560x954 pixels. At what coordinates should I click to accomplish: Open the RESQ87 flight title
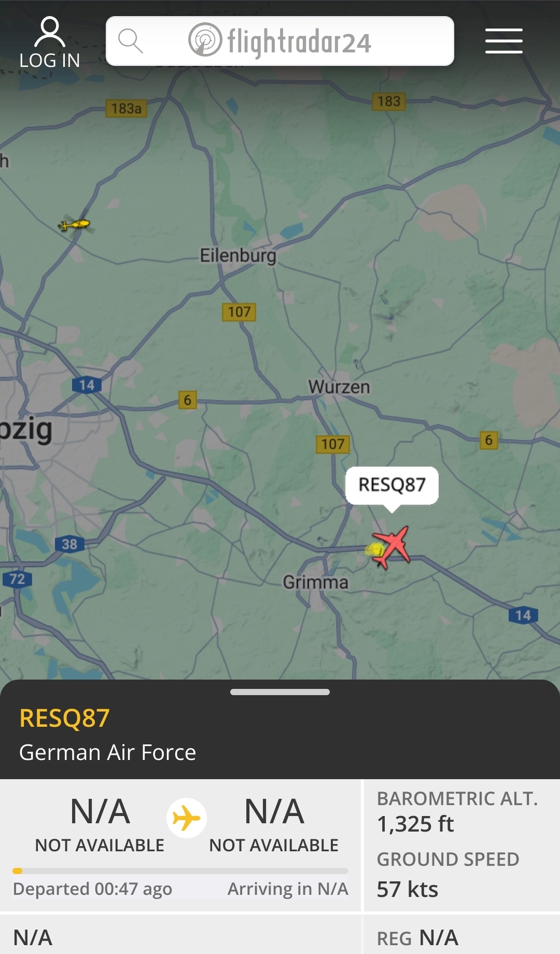click(x=64, y=718)
